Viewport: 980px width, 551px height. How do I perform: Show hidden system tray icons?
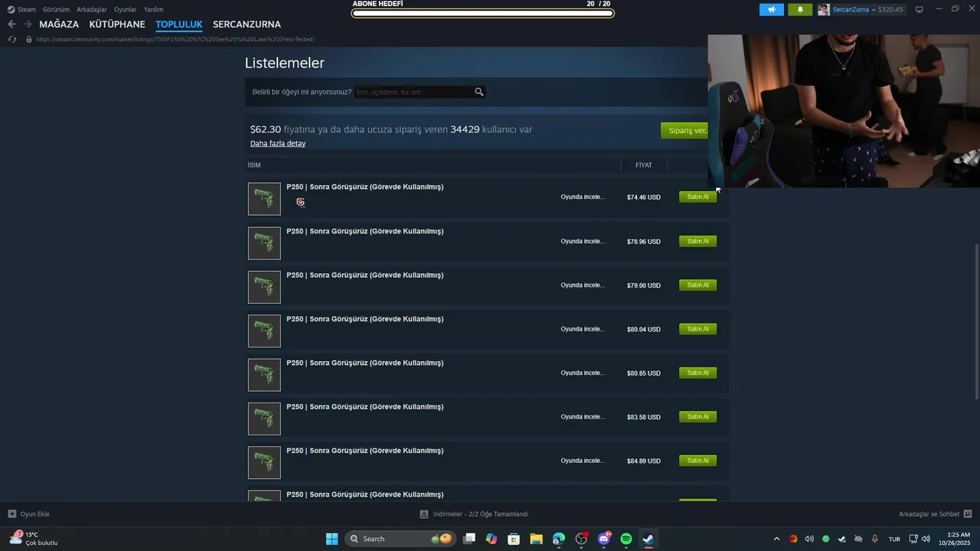click(776, 539)
